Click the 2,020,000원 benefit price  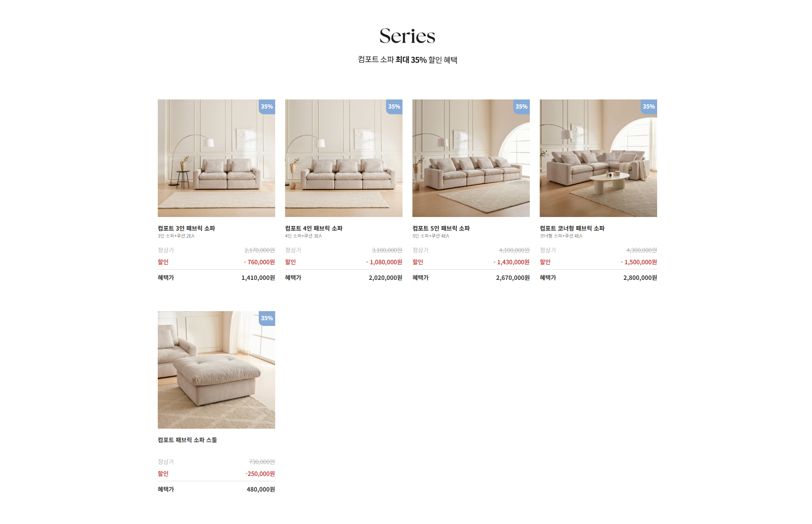(386, 278)
